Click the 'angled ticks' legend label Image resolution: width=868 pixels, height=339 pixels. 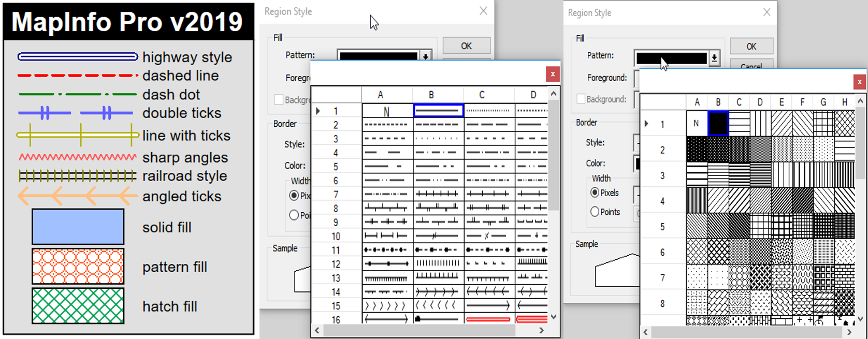tap(182, 196)
